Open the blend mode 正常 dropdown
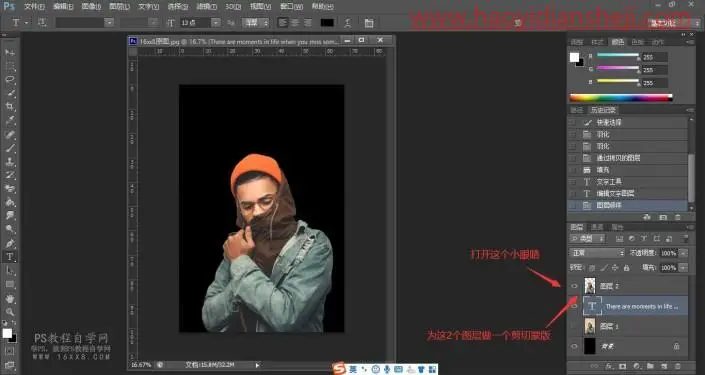This screenshot has width=705, height=375. (x=597, y=253)
